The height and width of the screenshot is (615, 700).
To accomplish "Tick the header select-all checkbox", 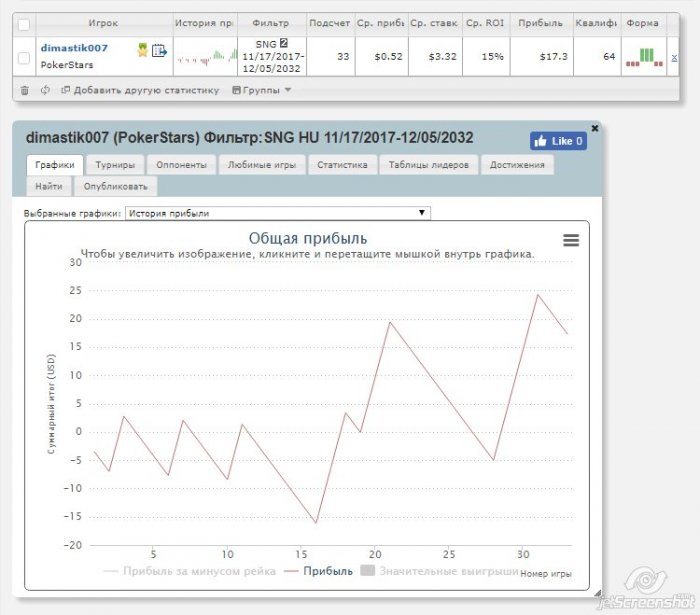I will point(24,25).
